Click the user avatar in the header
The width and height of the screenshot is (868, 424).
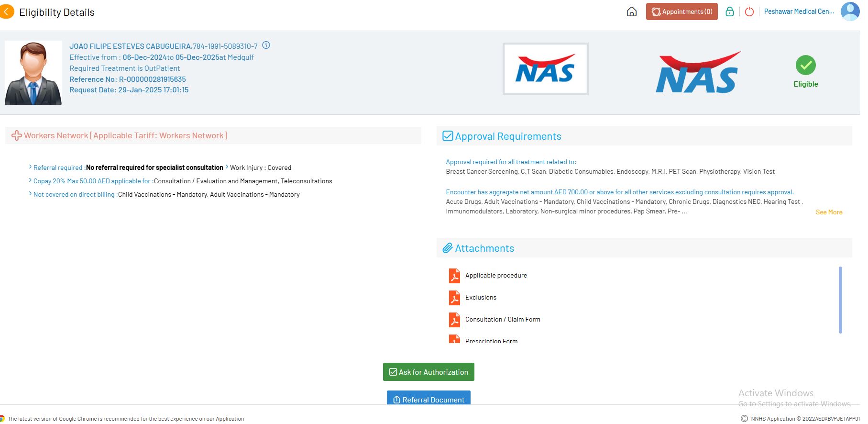click(850, 11)
